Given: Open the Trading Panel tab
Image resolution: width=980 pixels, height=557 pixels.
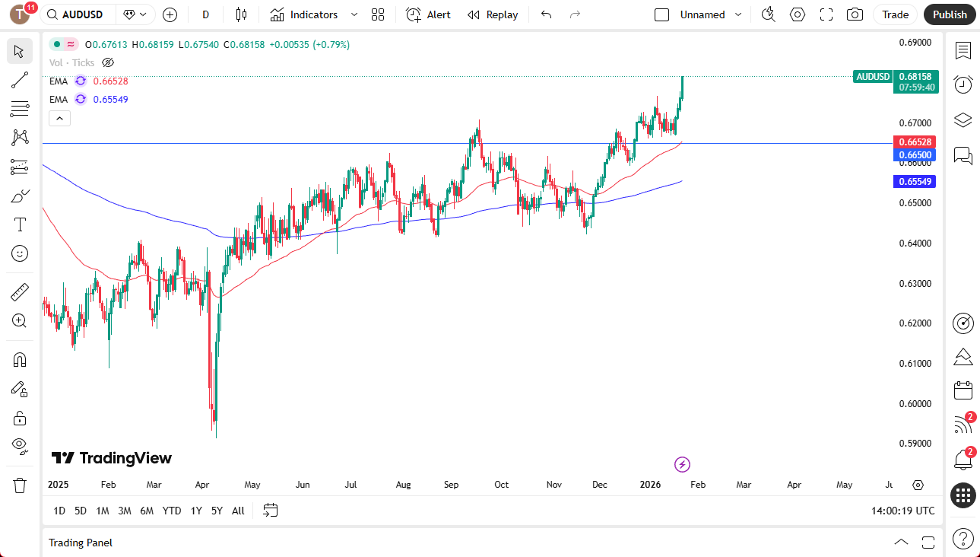Looking at the screenshot, I should [80, 543].
